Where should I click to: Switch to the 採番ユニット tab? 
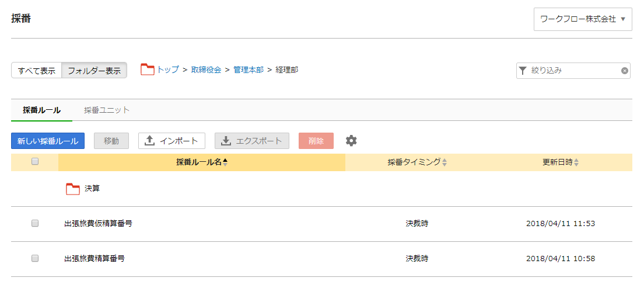coord(107,110)
